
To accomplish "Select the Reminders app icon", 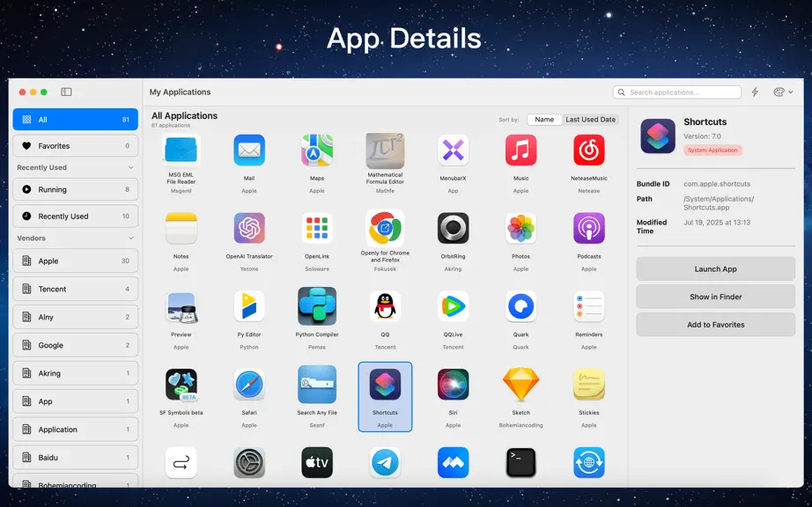I will pos(589,306).
